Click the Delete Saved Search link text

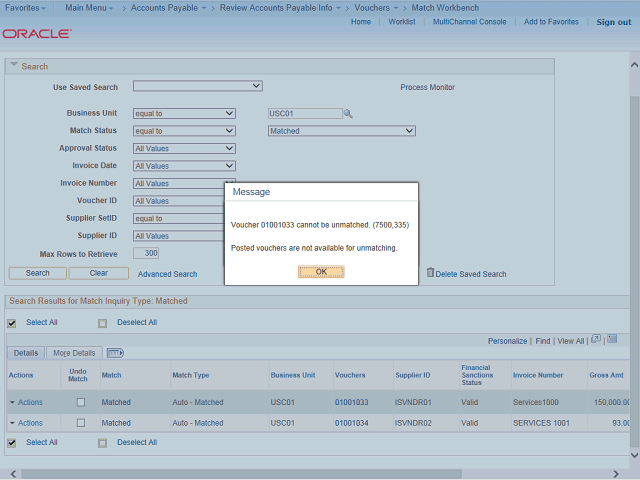coord(471,274)
